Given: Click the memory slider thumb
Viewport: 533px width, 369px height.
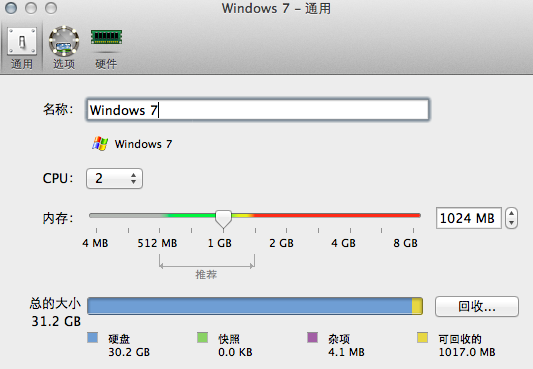Looking at the screenshot, I should pyautogui.click(x=223, y=219).
